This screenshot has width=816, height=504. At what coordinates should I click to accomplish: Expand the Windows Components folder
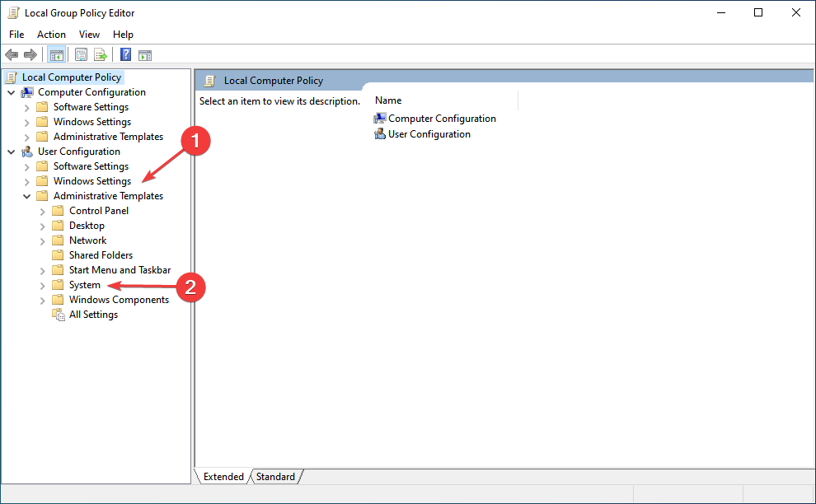[x=43, y=300]
